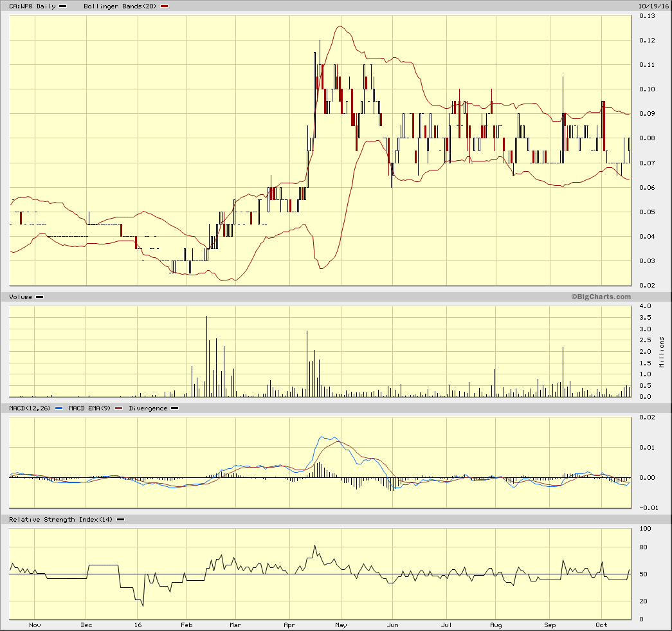Click the 3.5 volume axis label

point(646,317)
